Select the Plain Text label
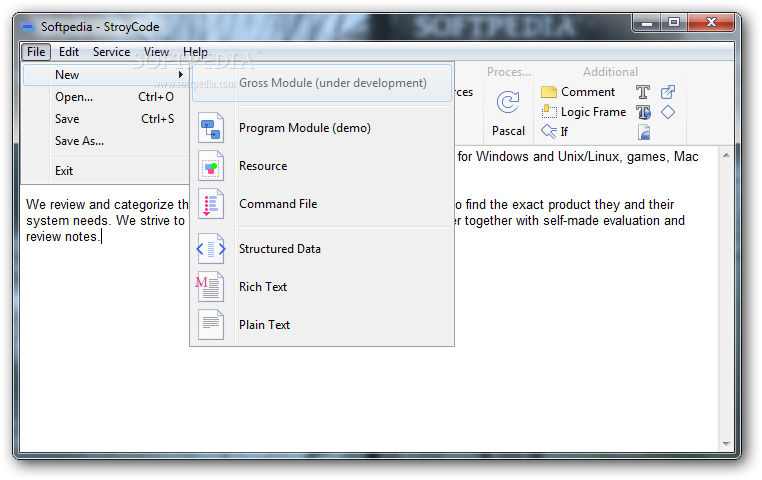The height and width of the screenshot is (480, 762). click(x=264, y=325)
